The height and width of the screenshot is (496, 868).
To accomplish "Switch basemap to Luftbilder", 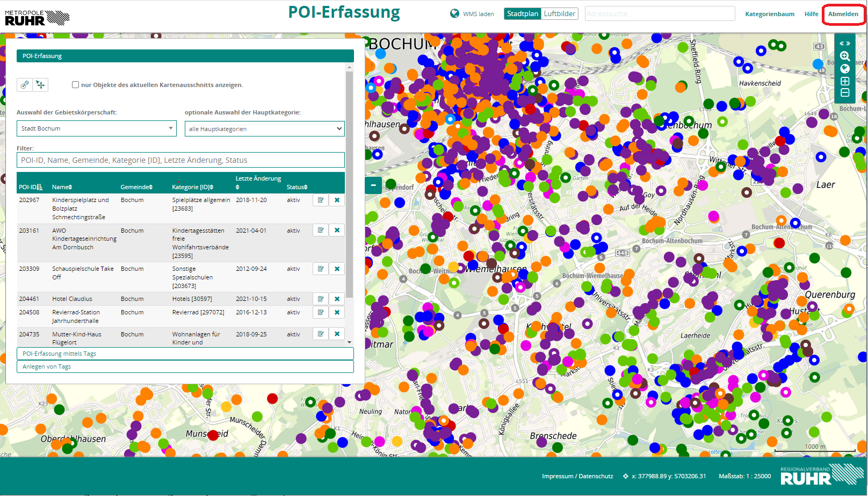I will [559, 13].
